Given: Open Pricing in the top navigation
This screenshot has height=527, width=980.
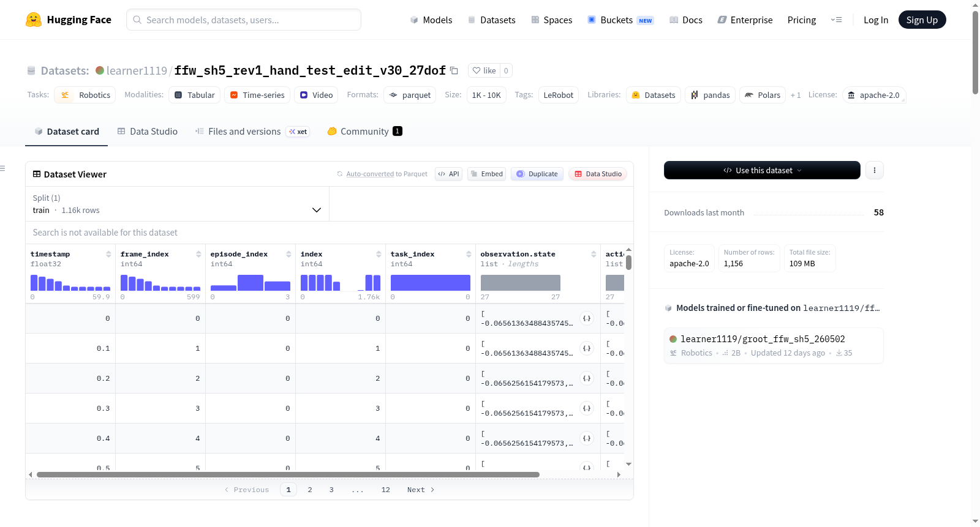Looking at the screenshot, I should click(802, 20).
